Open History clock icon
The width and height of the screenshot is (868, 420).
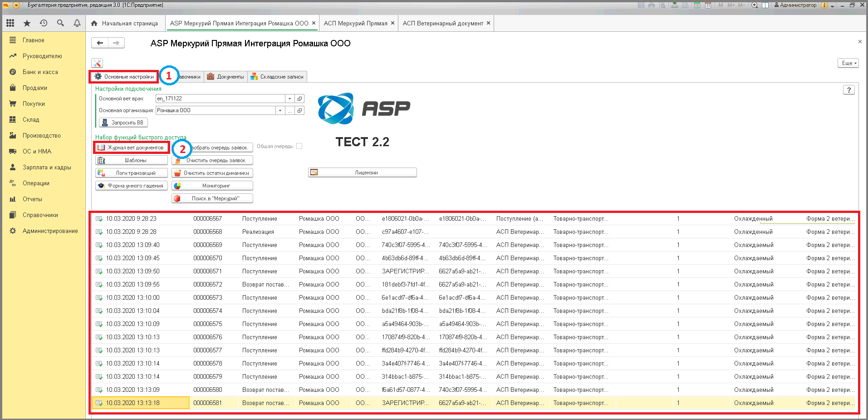coord(44,23)
